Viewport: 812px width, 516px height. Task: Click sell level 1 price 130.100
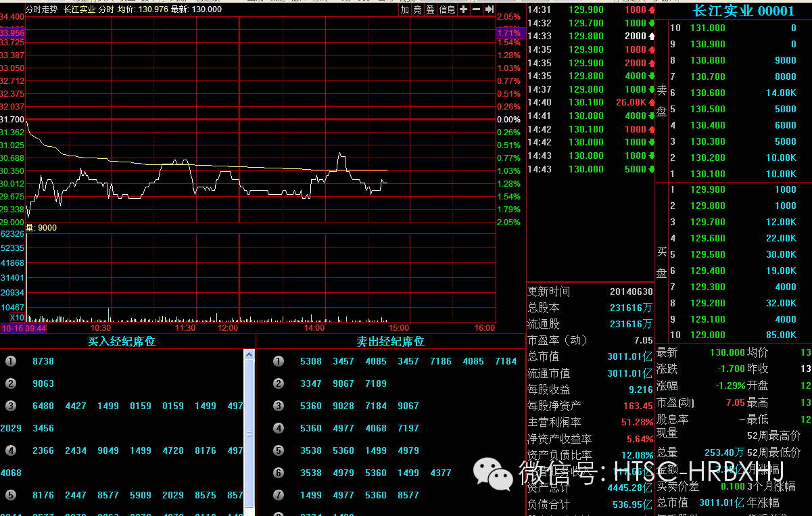click(x=707, y=174)
